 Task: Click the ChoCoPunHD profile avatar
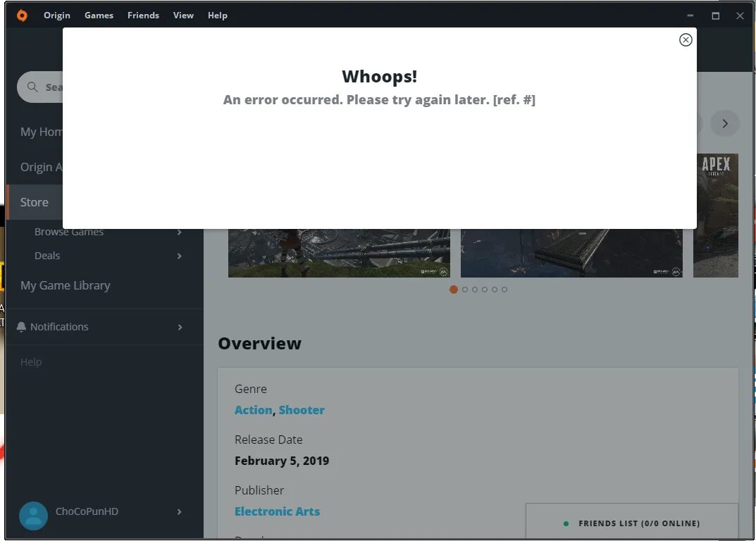[33, 516]
